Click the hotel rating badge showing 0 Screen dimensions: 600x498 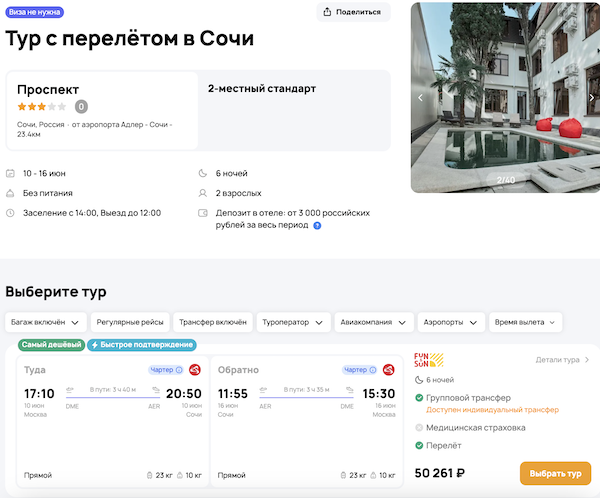(x=81, y=106)
